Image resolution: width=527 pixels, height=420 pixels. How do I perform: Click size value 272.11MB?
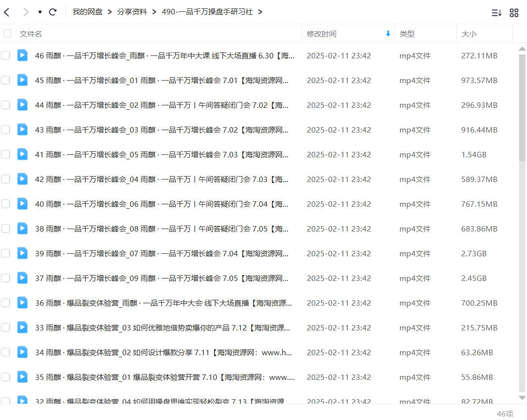point(479,56)
